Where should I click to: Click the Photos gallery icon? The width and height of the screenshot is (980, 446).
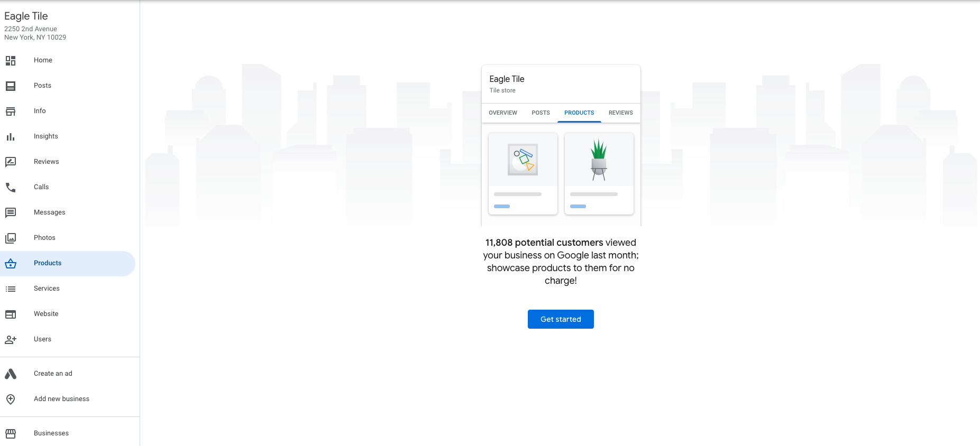coord(11,238)
